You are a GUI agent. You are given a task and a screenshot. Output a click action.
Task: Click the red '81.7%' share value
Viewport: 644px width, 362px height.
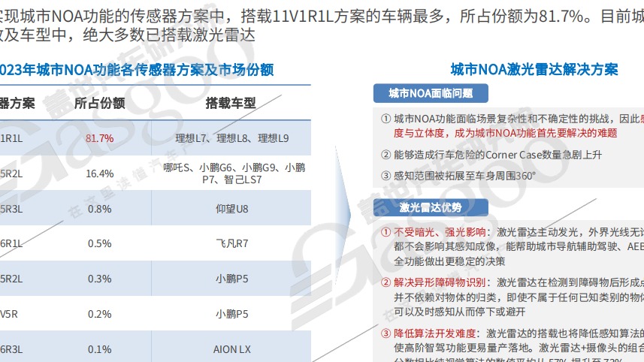click(99, 138)
